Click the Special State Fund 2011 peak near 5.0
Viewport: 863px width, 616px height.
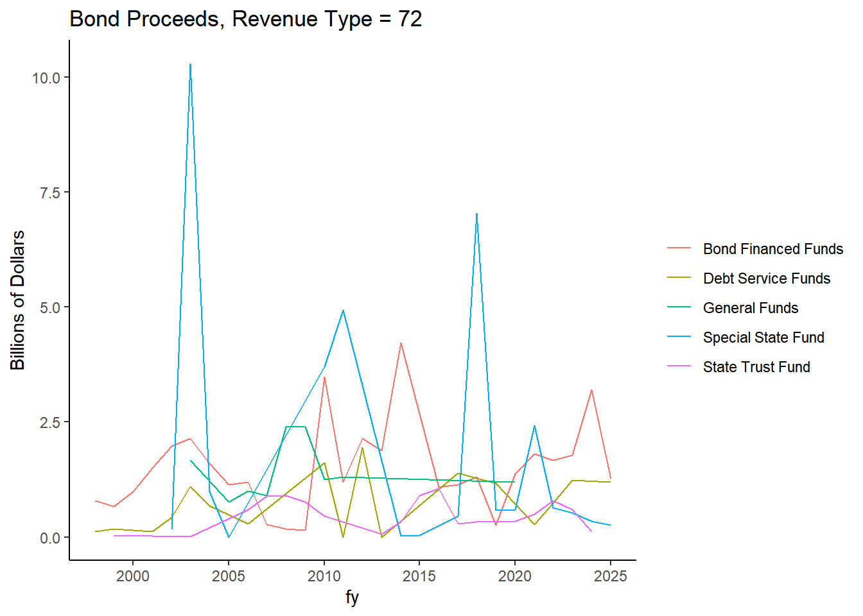344,311
